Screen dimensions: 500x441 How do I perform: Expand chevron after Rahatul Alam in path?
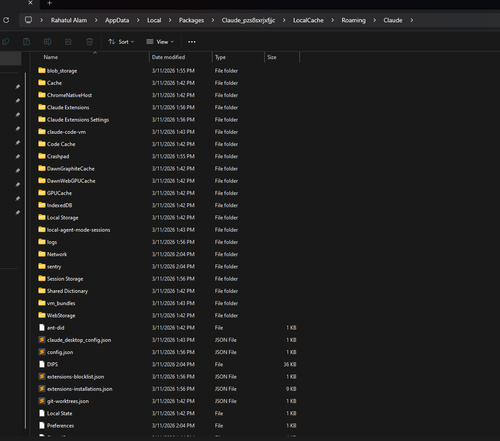pos(96,20)
